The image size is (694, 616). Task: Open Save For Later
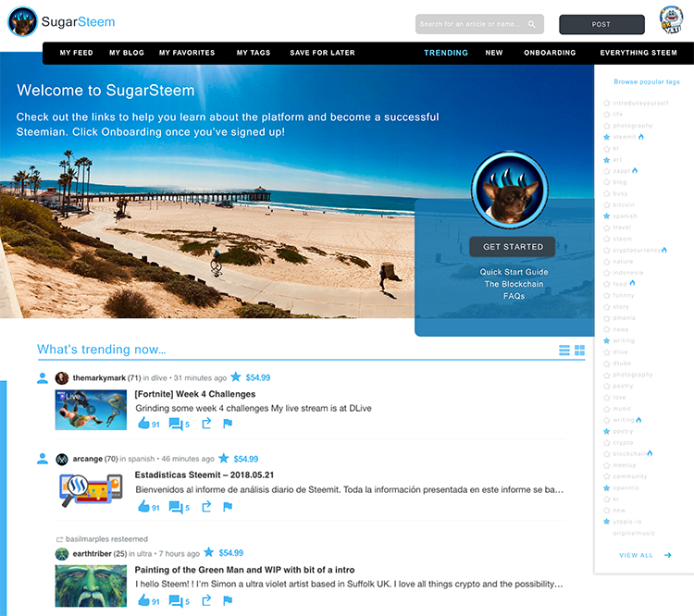pos(322,53)
